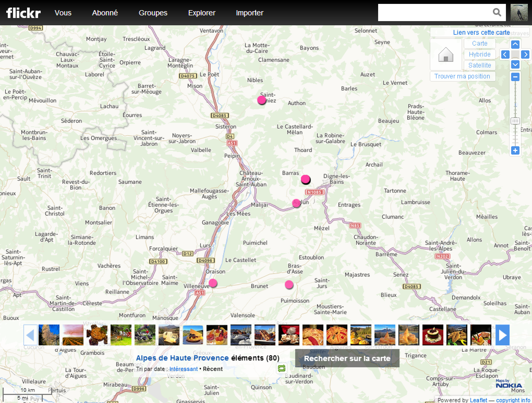Switch map view to Satellite
The image size is (532, 403).
pyautogui.click(x=479, y=65)
